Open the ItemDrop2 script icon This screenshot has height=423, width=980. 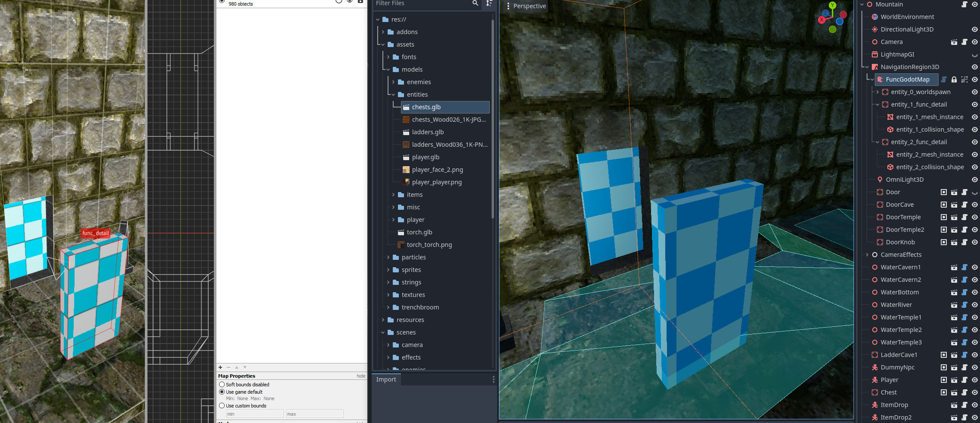(x=964, y=417)
